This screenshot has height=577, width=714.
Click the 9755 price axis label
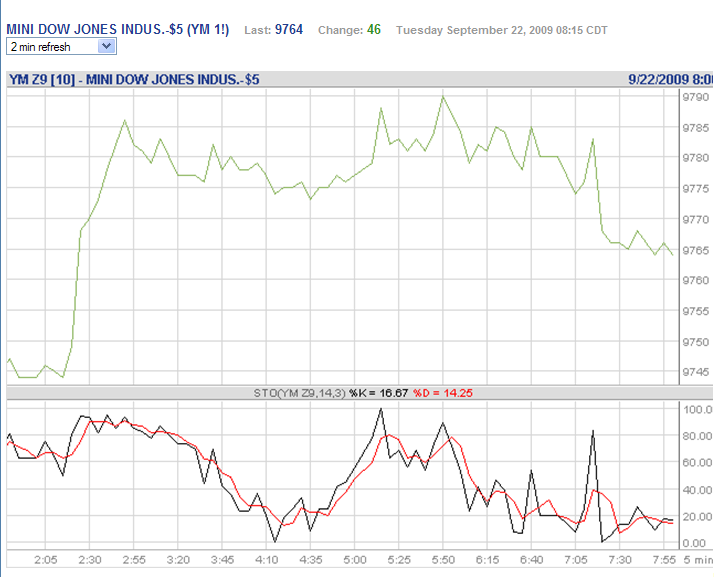695,311
